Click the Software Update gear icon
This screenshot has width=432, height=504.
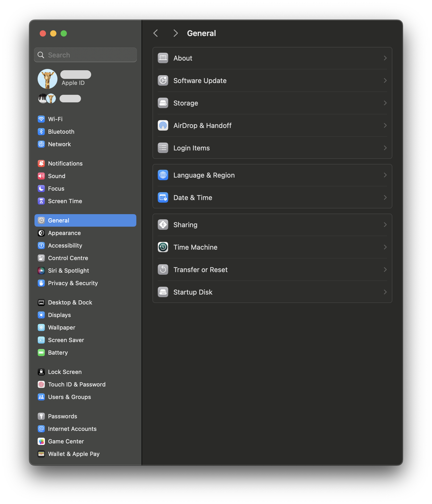[x=163, y=80]
